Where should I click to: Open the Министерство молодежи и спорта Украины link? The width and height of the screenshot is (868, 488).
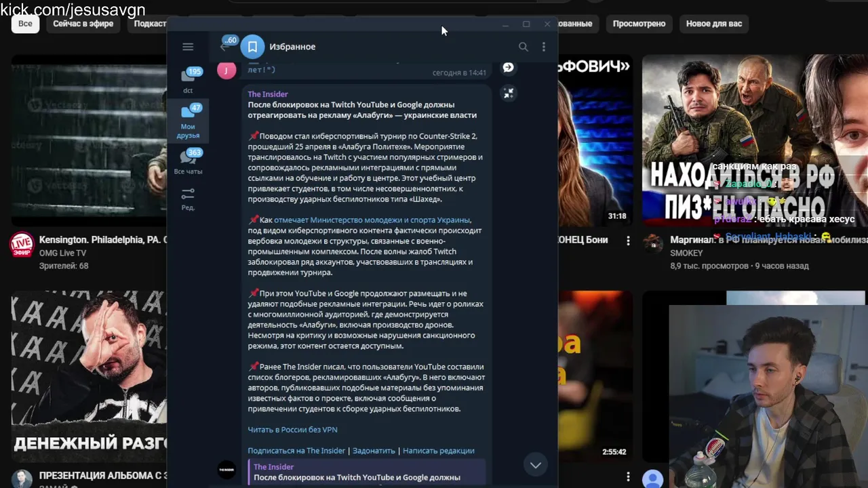click(x=372, y=220)
